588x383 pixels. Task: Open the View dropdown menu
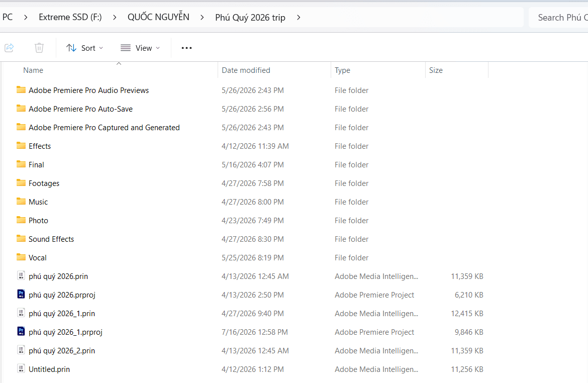coord(140,48)
